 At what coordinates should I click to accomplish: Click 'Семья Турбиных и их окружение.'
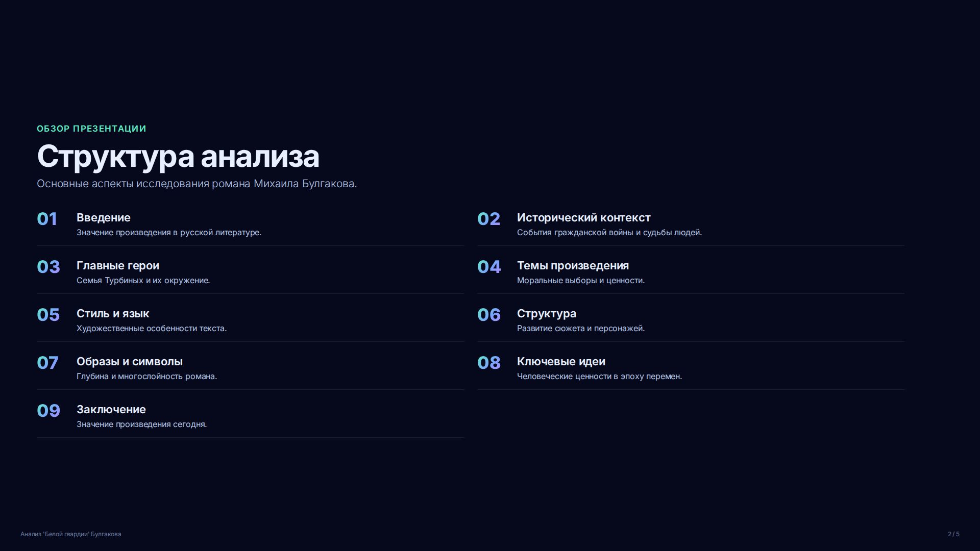pos(143,281)
